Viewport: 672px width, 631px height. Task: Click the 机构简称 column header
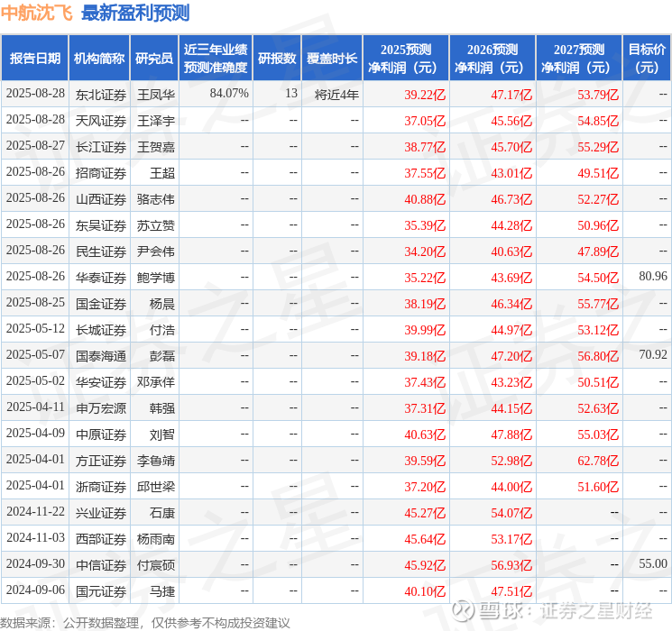pos(99,59)
